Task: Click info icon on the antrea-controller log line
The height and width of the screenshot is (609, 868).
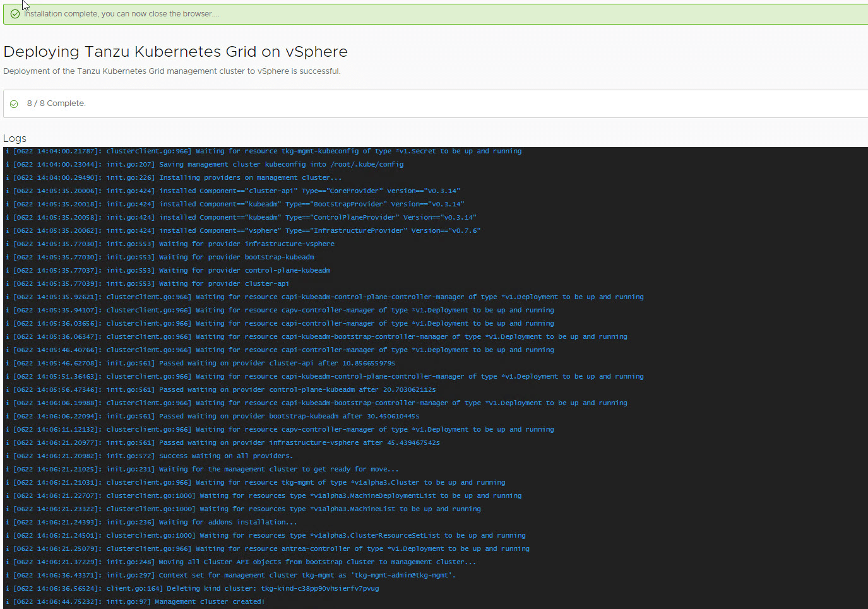Action: [8, 549]
